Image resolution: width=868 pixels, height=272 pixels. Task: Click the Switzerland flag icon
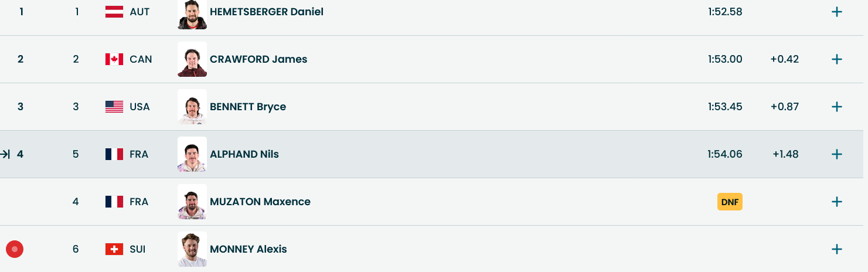coord(114,249)
